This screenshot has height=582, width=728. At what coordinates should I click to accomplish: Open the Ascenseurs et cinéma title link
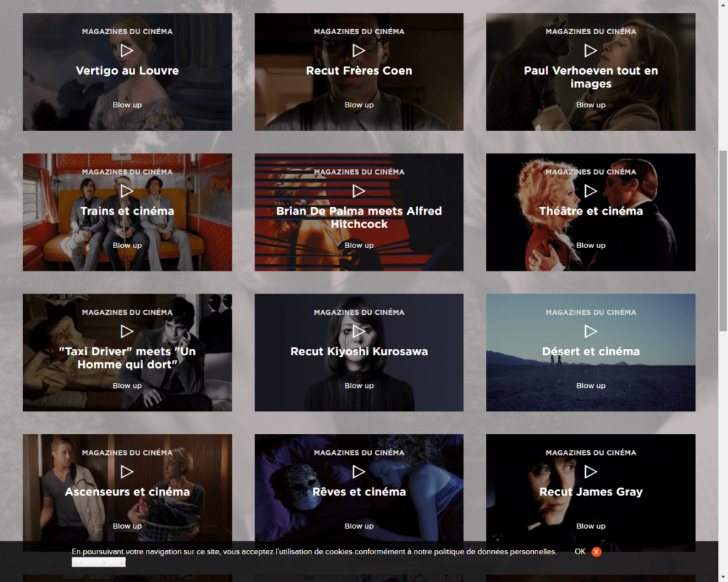[127, 492]
